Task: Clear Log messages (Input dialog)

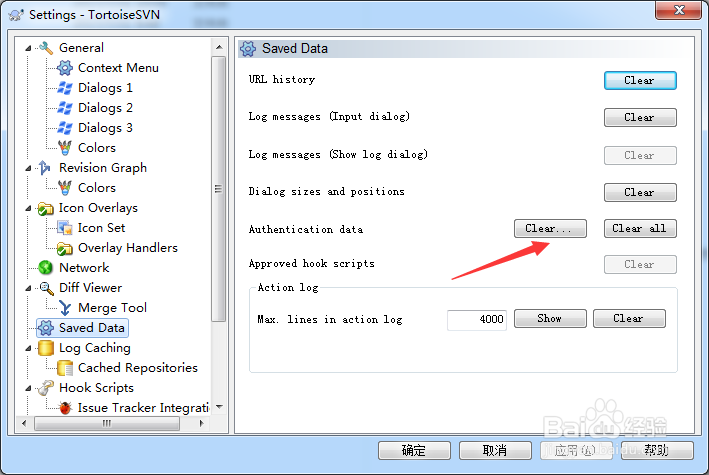Action: [640, 118]
